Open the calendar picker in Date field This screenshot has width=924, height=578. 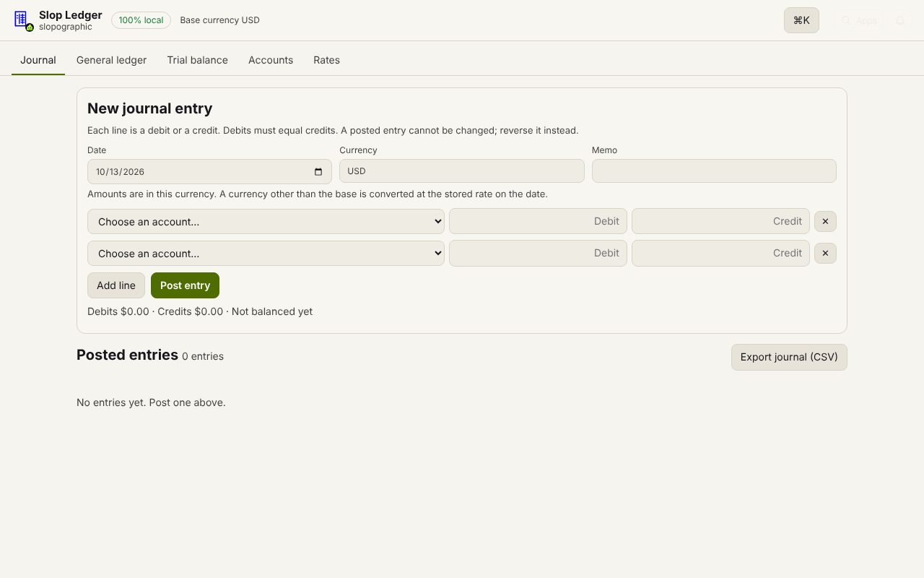pos(318,172)
